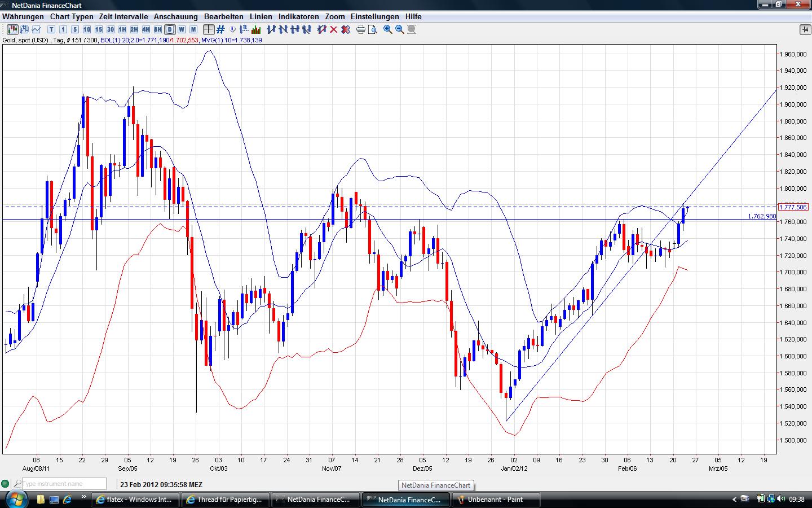The image size is (812, 508).
Task: Zoom in with the magnifier plus
Action: pos(388,29)
